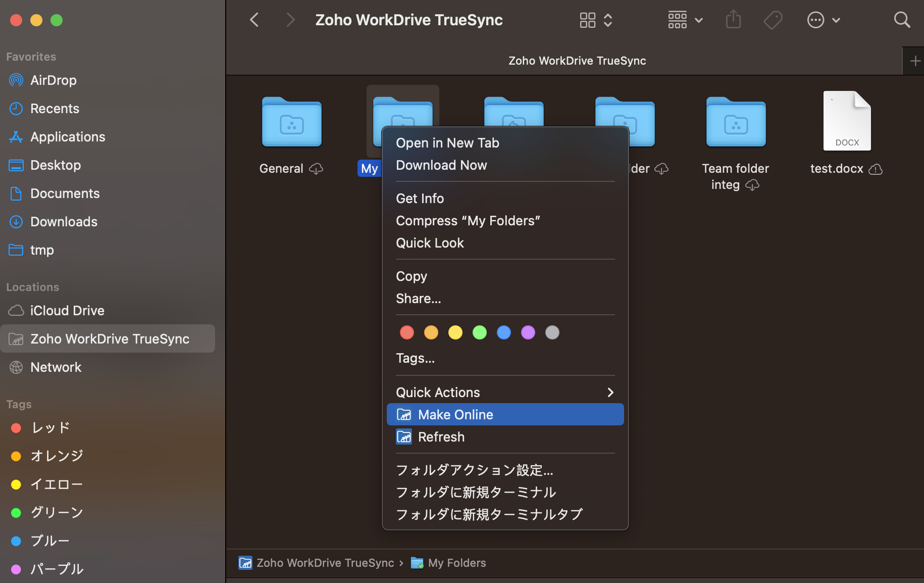Open the view mode switcher dropdown

coord(595,20)
